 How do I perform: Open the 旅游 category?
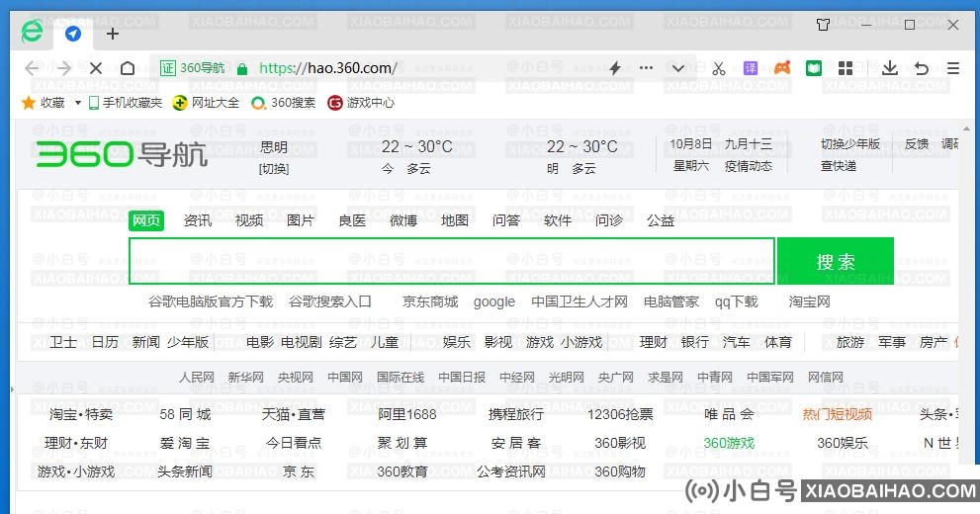coord(850,342)
